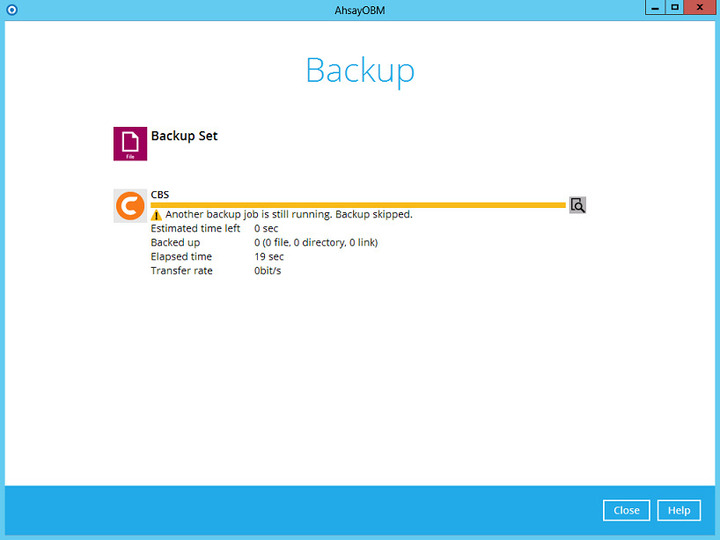Maximize the AhsayOBM window
The image size is (720, 540).
tap(675, 7)
